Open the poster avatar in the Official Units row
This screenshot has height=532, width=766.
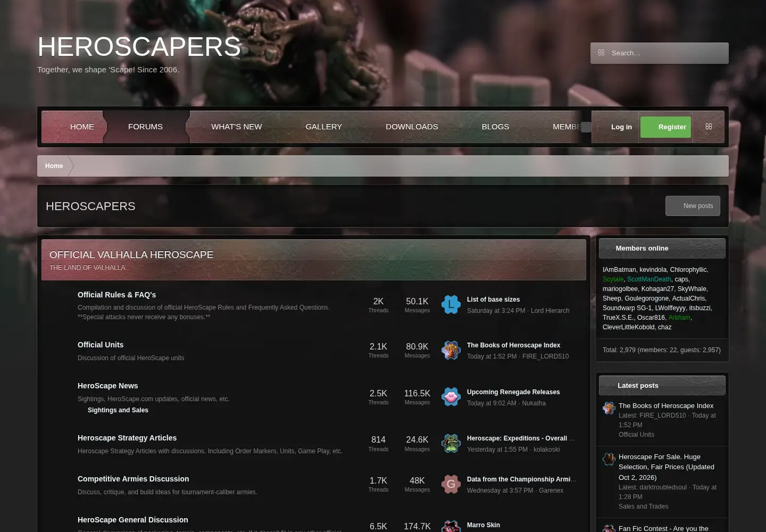(x=451, y=351)
